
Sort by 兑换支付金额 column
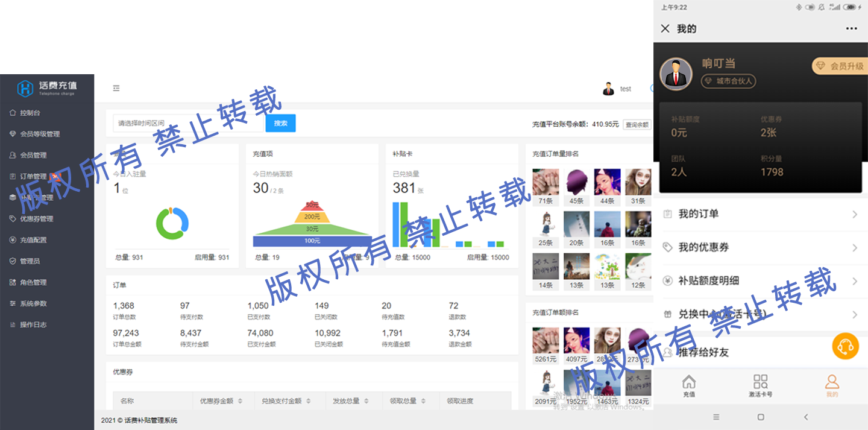308,401
